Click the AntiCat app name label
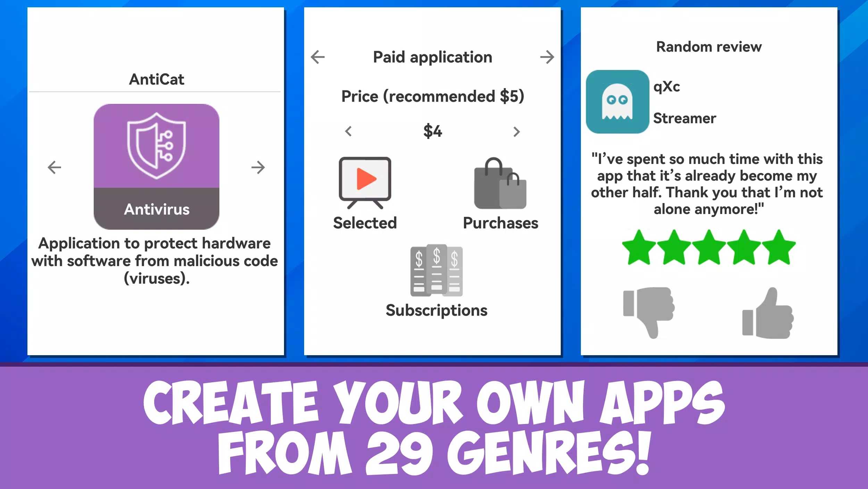868x489 pixels. pyautogui.click(x=156, y=78)
